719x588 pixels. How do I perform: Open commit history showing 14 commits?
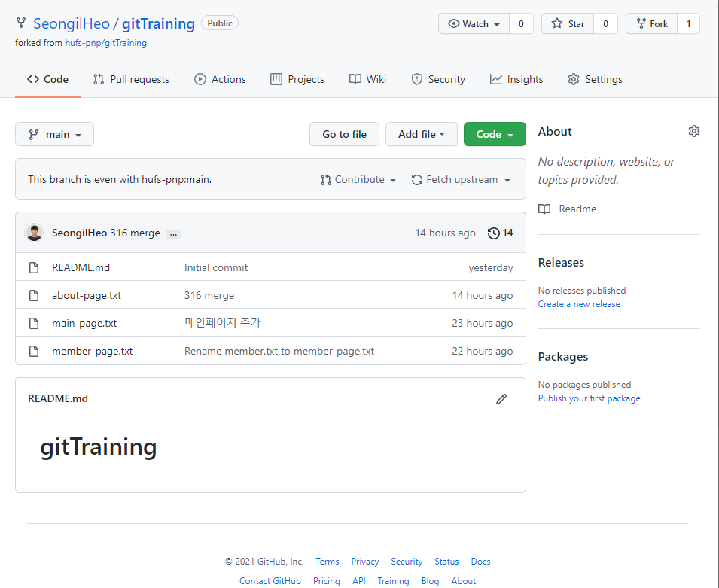pyautogui.click(x=500, y=233)
